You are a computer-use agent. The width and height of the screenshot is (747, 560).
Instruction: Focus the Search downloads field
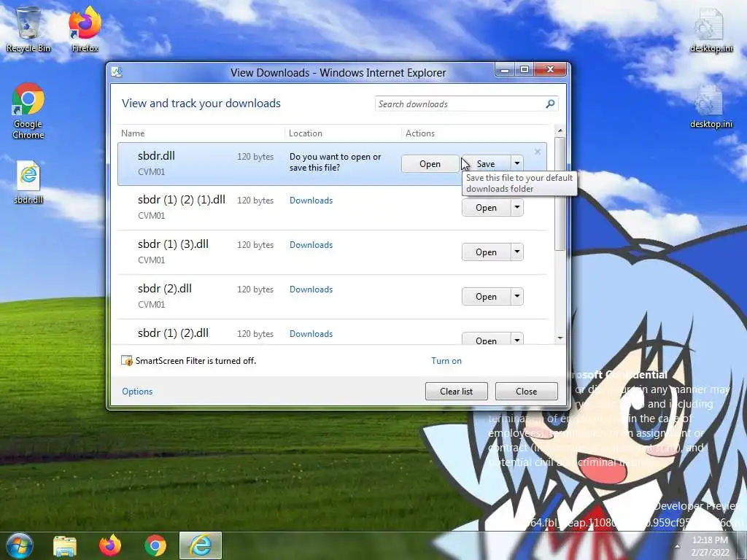pos(460,104)
